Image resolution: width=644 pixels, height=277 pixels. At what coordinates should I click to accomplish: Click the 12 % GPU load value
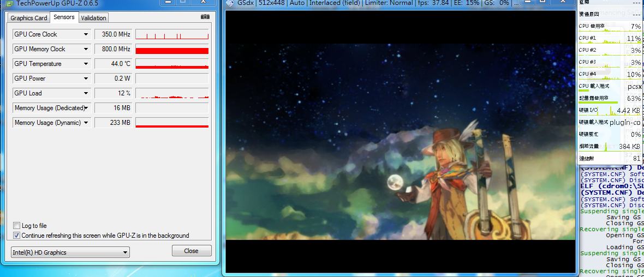(114, 94)
